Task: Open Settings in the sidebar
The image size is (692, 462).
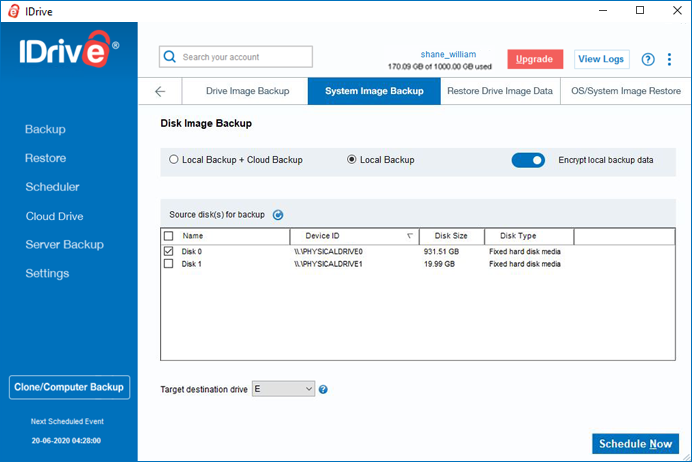Action: point(47,274)
